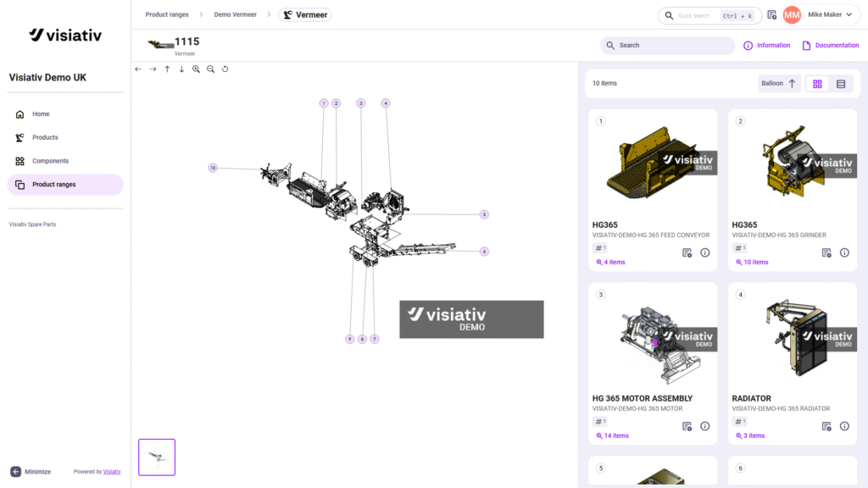The image size is (868, 488).
Task: Select balloon 5 on the diagram
Action: [484, 214]
